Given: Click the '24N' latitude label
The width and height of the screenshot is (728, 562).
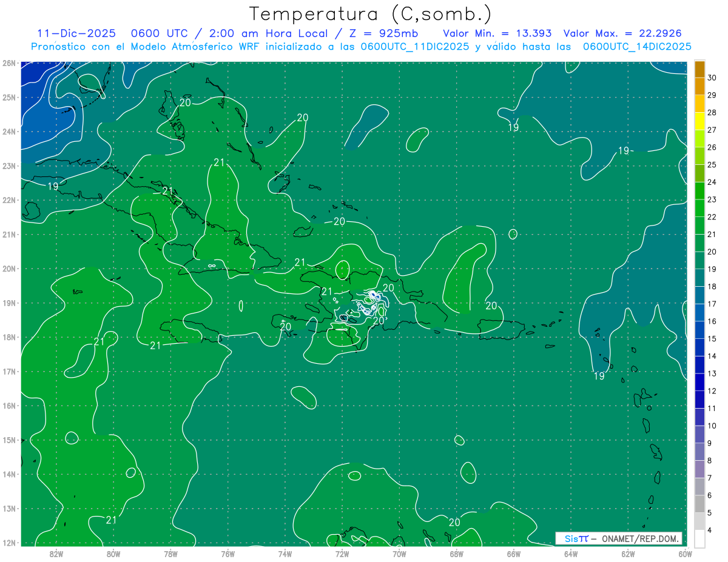Looking at the screenshot, I should (x=8, y=132).
